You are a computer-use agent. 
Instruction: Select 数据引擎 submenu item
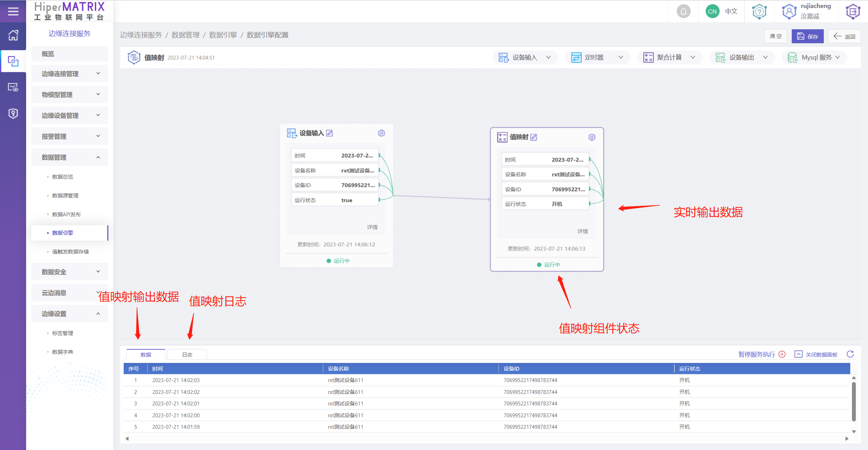70,233
